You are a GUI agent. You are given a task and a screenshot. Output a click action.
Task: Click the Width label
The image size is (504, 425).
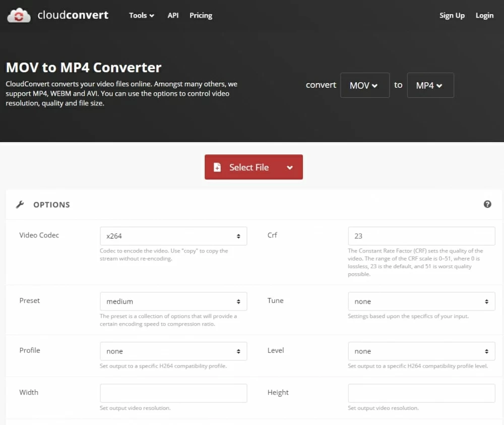pyautogui.click(x=29, y=392)
